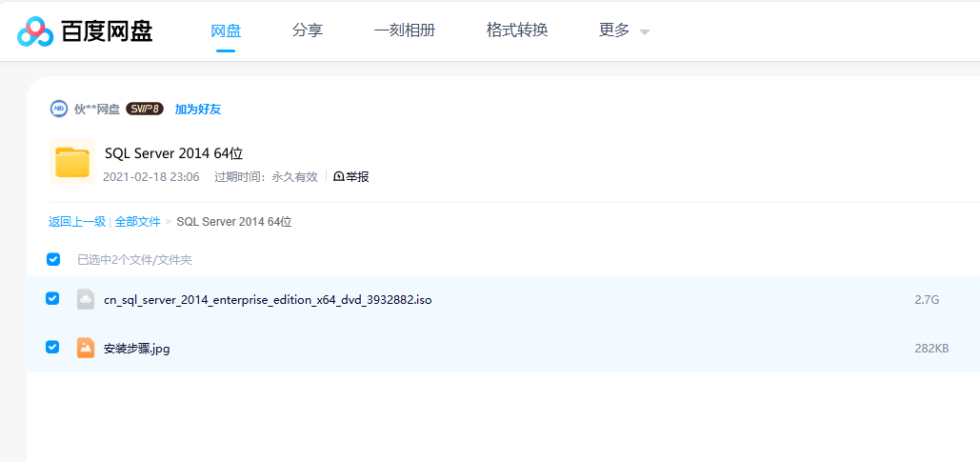
Task: Click the 全部文件 breadcrumb link
Action: [138, 222]
